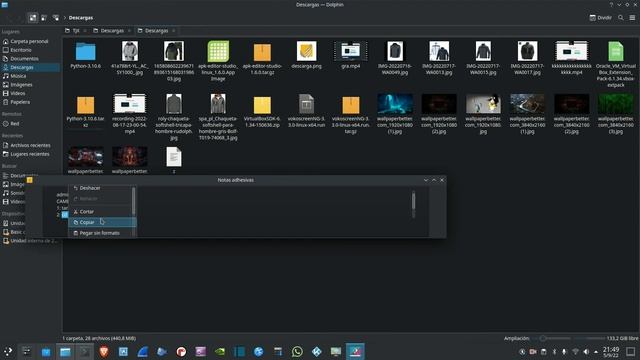Open the KDE application launcher

pos(8,351)
